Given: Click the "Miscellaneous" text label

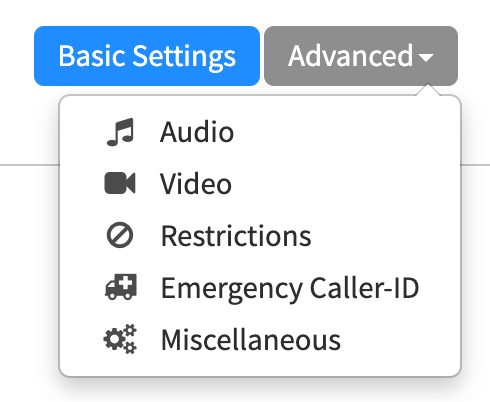Looking at the screenshot, I should [x=251, y=340].
